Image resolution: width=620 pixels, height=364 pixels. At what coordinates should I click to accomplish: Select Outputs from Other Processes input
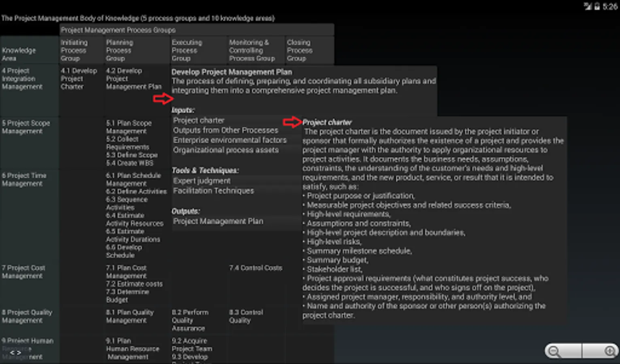pos(226,130)
